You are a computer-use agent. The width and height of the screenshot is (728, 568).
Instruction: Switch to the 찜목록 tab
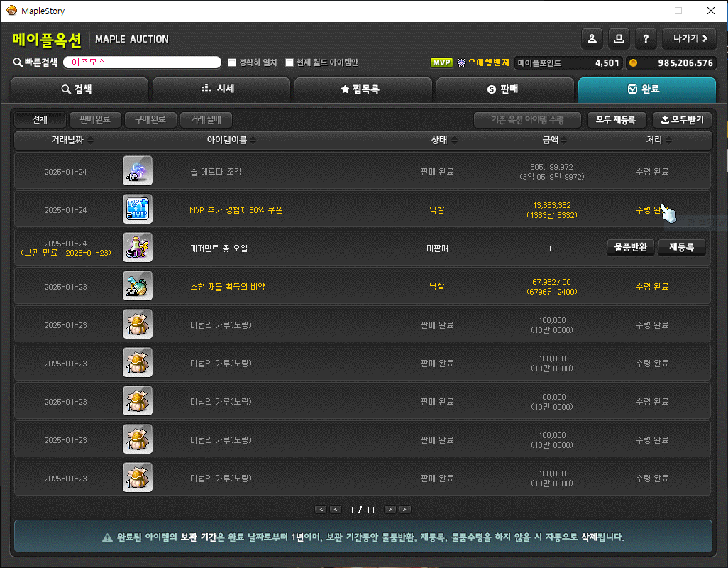pyautogui.click(x=363, y=89)
